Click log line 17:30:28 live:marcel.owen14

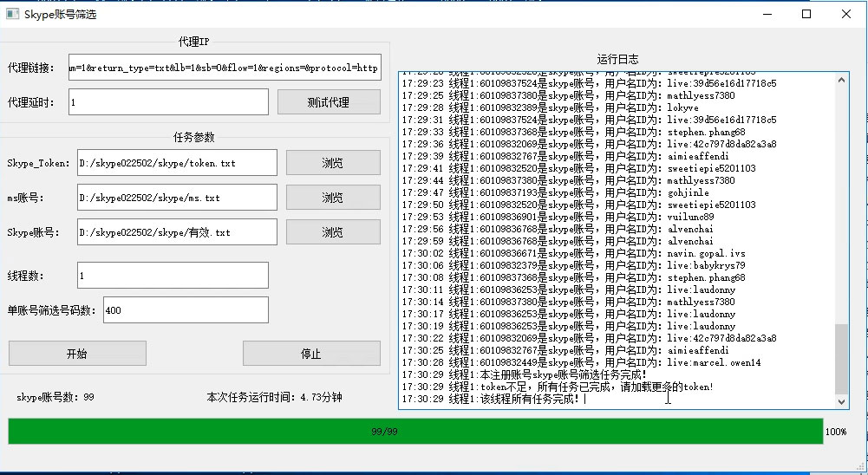[581, 362]
